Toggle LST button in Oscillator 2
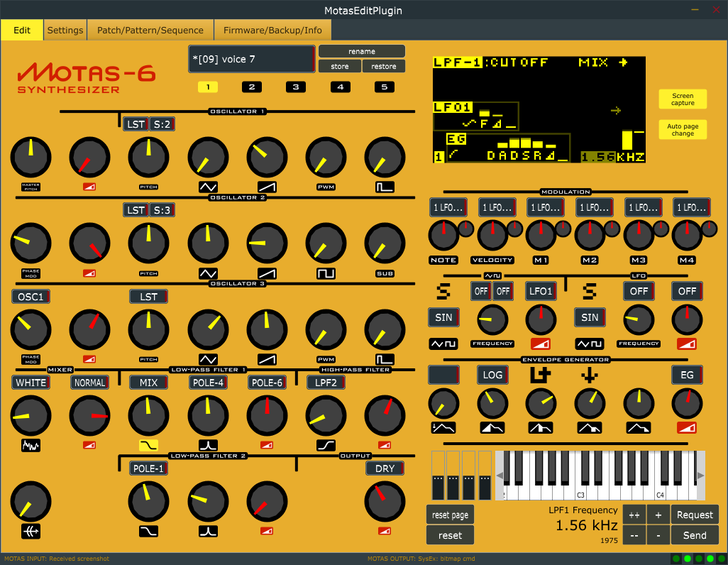This screenshot has width=728, height=565. tap(136, 210)
